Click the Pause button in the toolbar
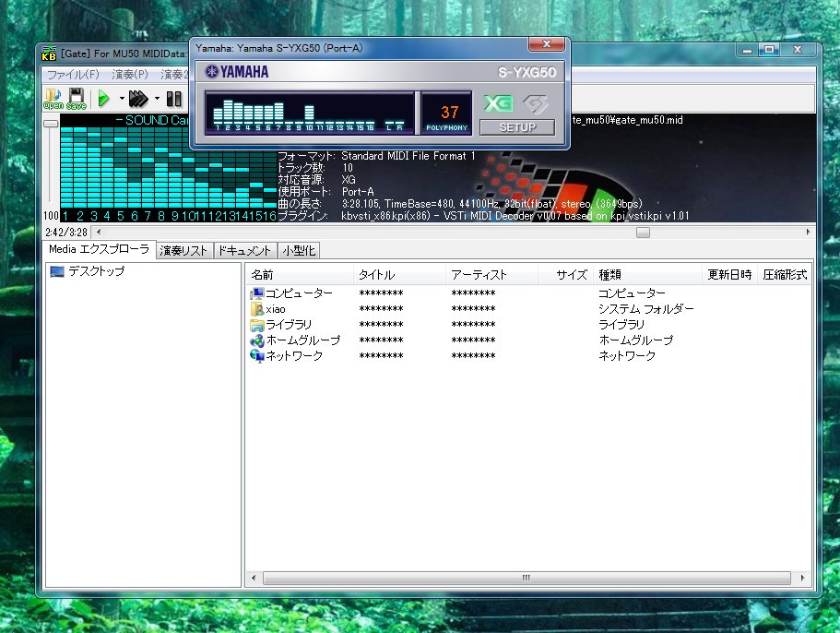Image resolution: width=840 pixels, height=633 pixels. pyautogui.click(x=173, y=99)
